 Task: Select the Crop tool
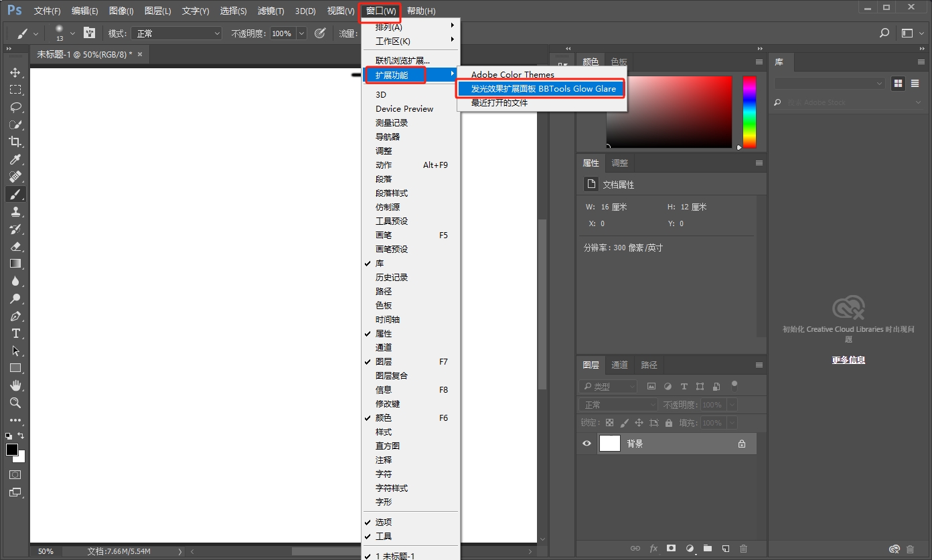pyautogui.click(x=15, y=142)
